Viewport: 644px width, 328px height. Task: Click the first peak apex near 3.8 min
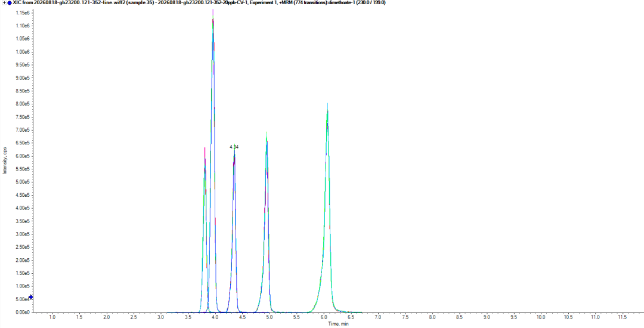(205, 149)
